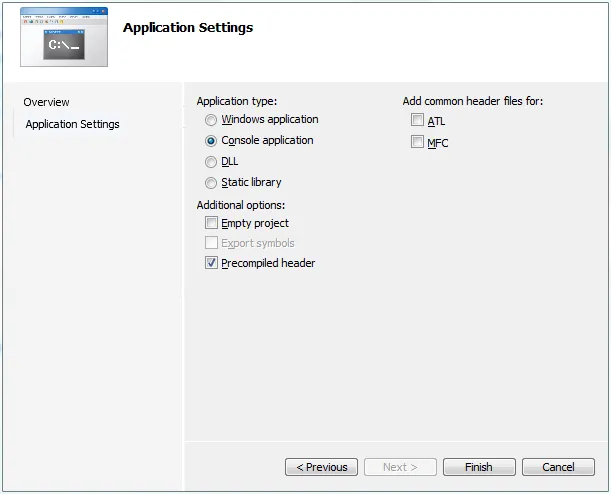Viewport: 611px width, 494px height.
Task: Click the 'Application type:' label
Action: pyautogui.click(x=237, y=101)
